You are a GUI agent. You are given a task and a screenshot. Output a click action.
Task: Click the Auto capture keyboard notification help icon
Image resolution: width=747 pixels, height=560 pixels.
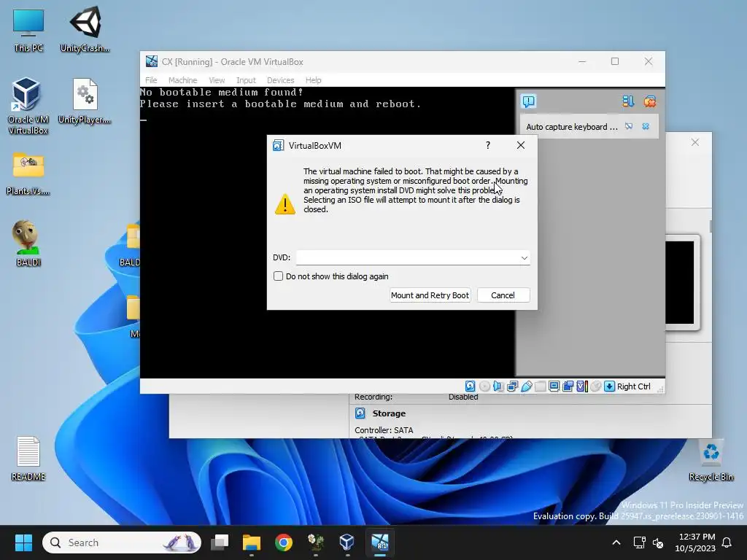[629, 126]
